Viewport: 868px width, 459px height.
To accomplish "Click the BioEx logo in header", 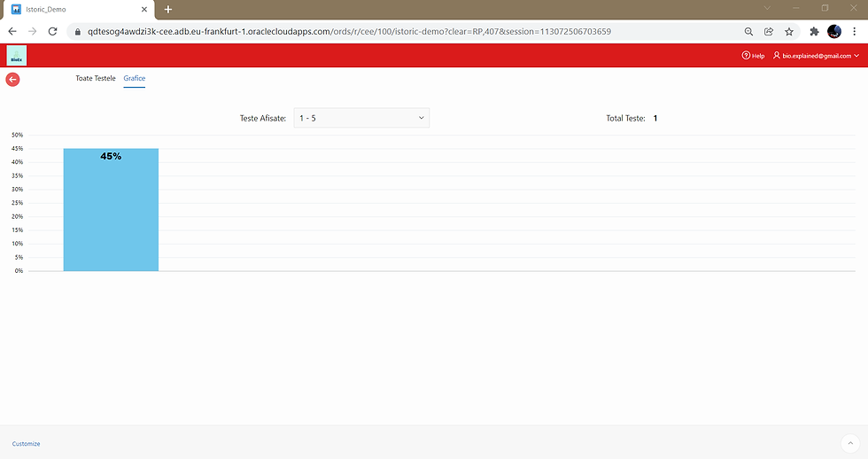I will coord(17,56).
